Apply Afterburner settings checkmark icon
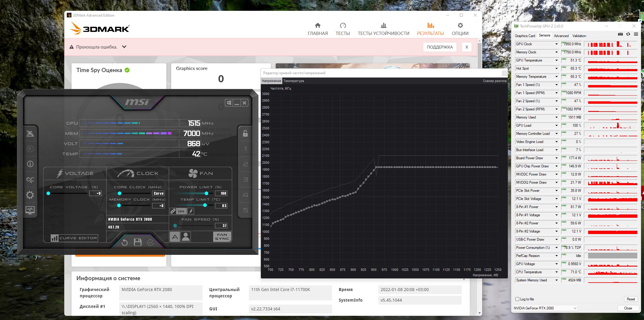Screen dimensions: 644x320 [150, 242]
